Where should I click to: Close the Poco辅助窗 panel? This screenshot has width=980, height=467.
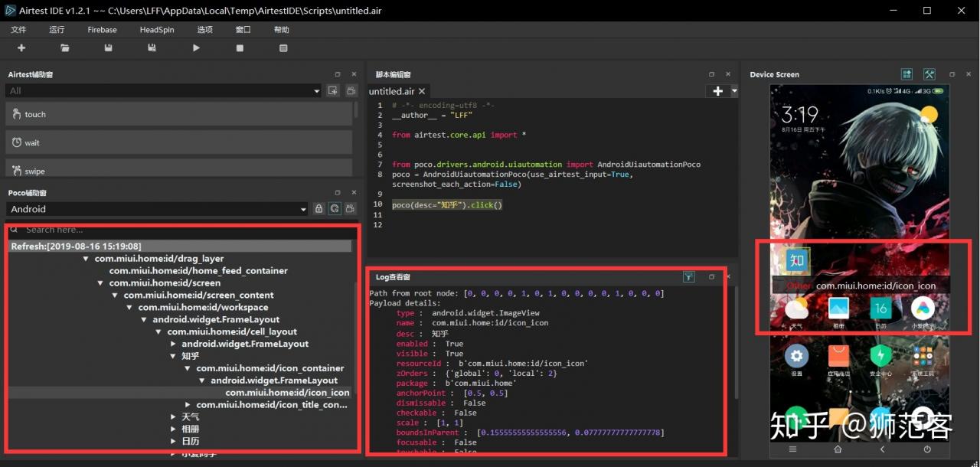point(354,193)
